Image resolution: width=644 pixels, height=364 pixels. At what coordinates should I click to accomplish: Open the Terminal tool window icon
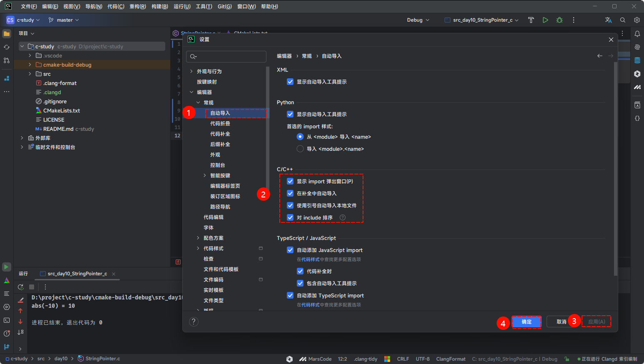point(6,321)
